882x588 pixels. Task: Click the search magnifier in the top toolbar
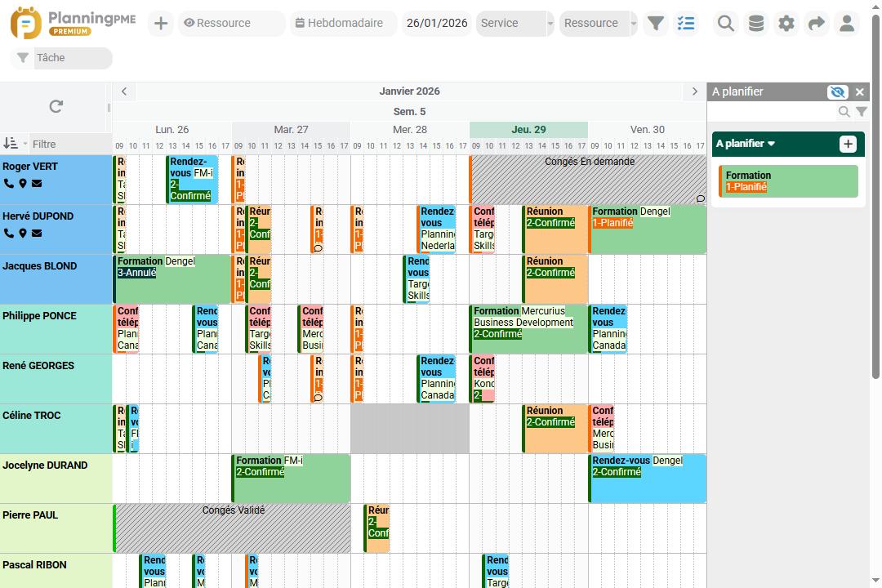pos(725,23)
